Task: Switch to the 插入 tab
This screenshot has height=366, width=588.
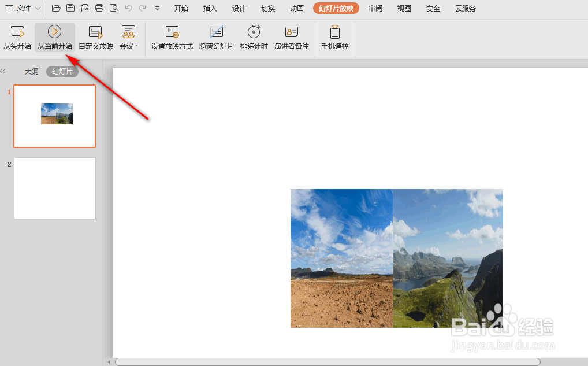Action: 210,8
